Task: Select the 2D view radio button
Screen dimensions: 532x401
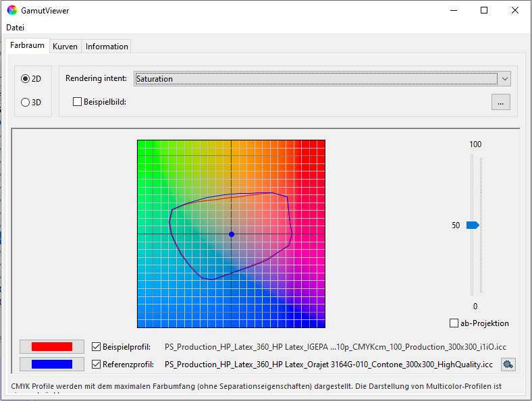Action: [26, 79]
